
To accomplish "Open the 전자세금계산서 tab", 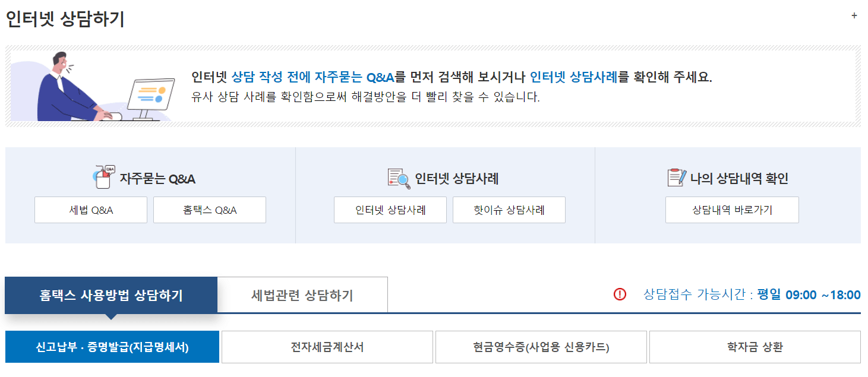I will click(x=327, y=347).
